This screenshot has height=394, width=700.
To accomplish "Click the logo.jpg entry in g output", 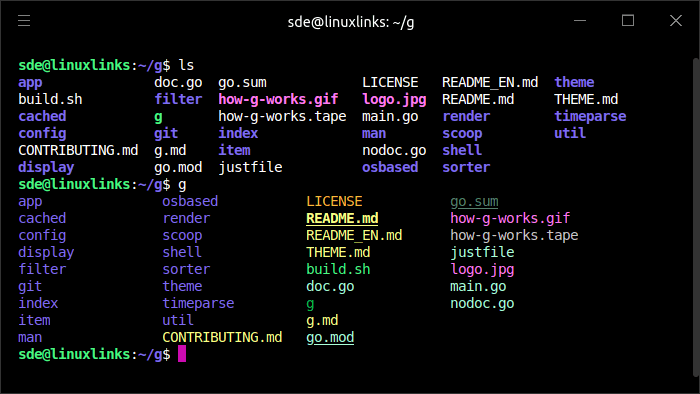I will coord(482,270).
